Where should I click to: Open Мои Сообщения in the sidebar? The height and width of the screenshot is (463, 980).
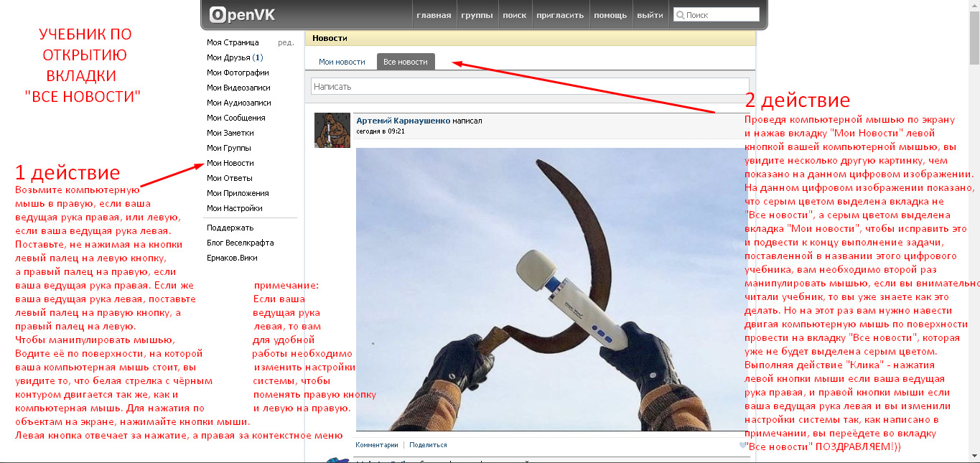235,118
